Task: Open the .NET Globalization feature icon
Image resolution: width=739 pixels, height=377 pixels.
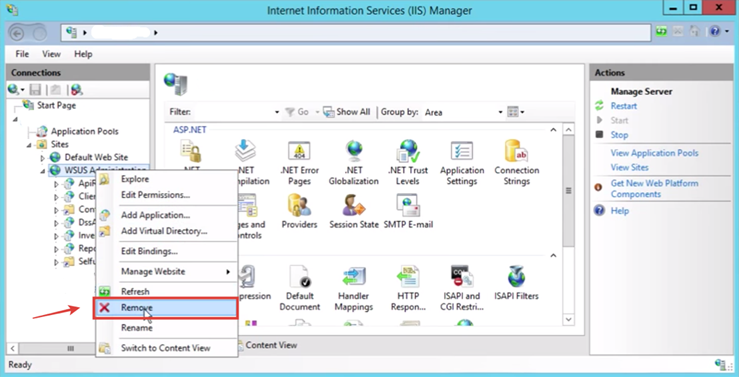Action: pyautogui.click(x=354, y=151)
